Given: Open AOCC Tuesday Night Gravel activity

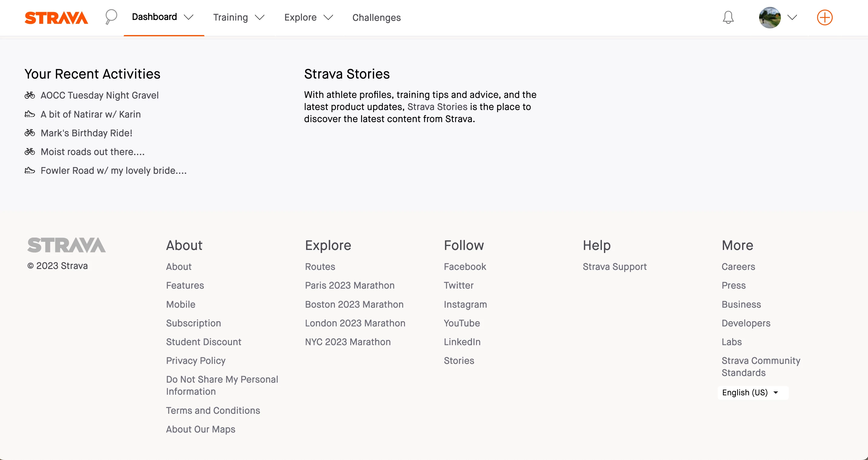Looking at the screenshot, I should [x=100, y=95].
